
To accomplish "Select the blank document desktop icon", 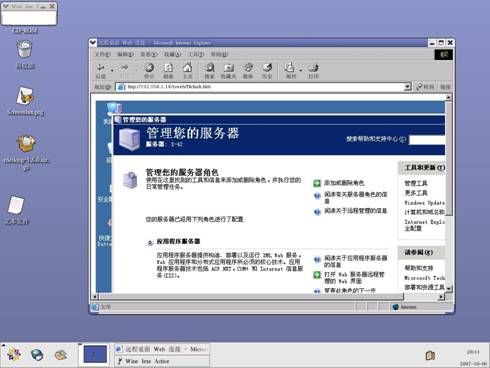I will coord(16,205).
